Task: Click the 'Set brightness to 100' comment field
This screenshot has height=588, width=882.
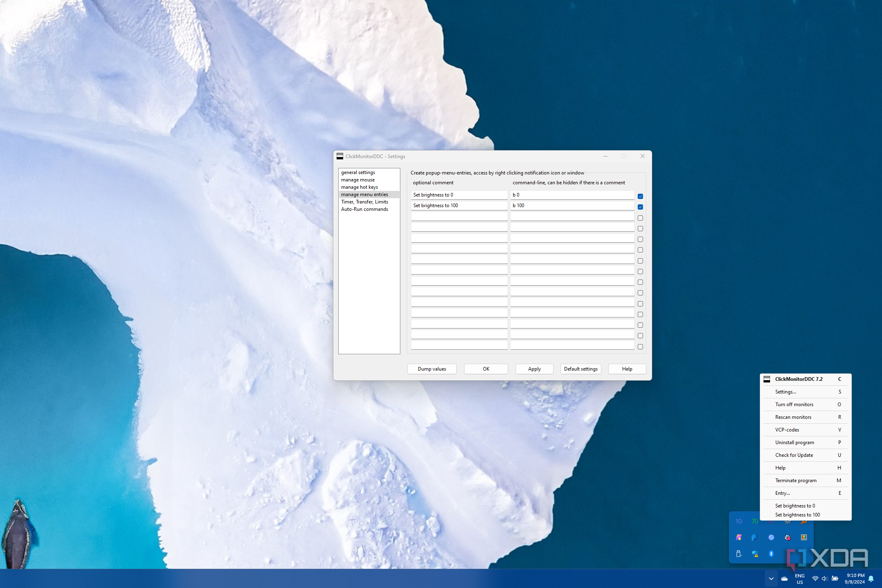Action: (x=459, y=206)
